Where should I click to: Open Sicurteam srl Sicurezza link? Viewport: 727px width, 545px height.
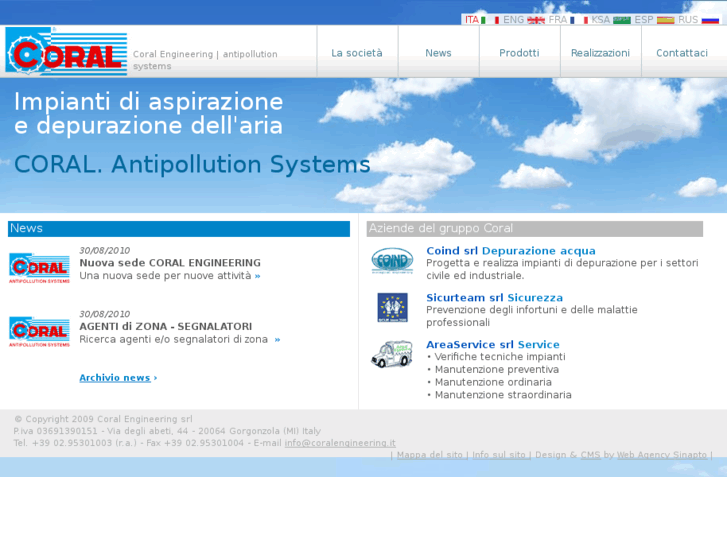click(495, 298)
